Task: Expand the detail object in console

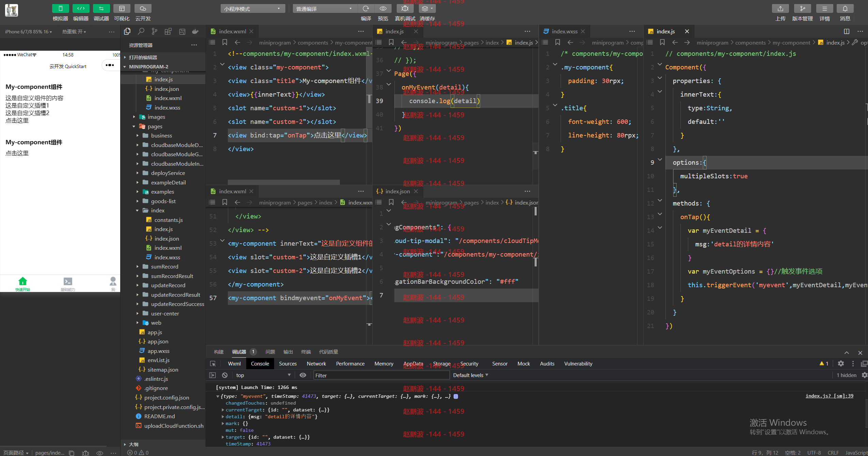Action: [x=223, y=417]
